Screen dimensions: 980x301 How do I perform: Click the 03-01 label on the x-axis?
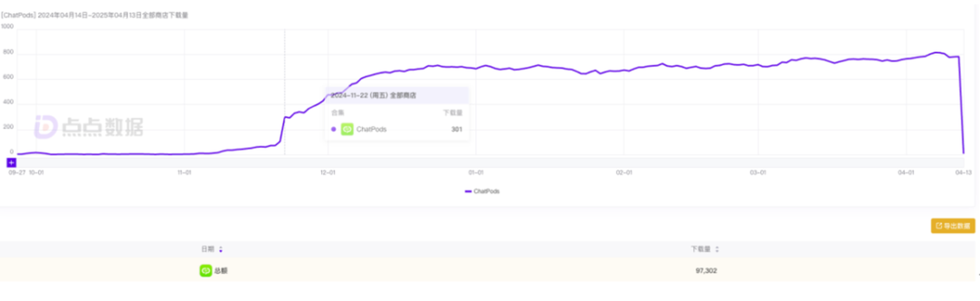[758, 171]
